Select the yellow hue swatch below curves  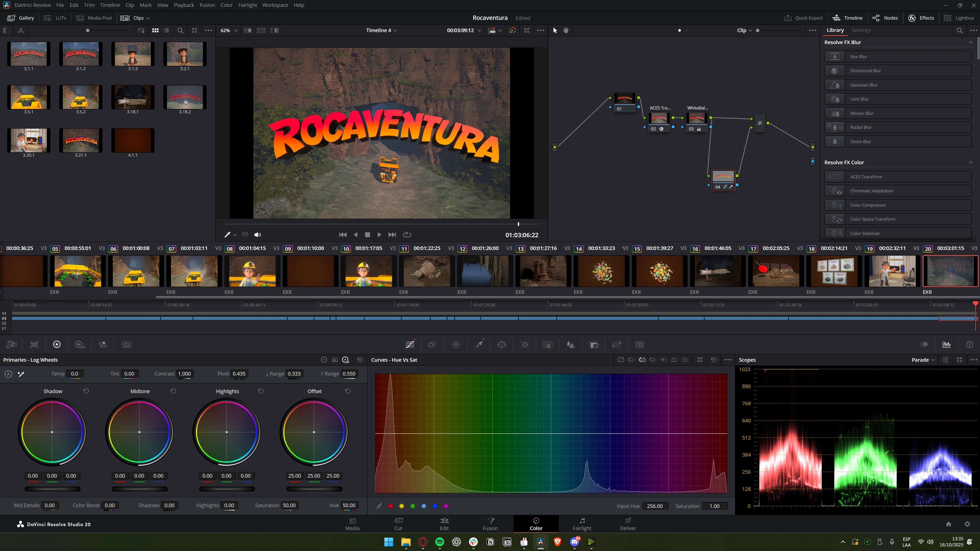point(401,506)
